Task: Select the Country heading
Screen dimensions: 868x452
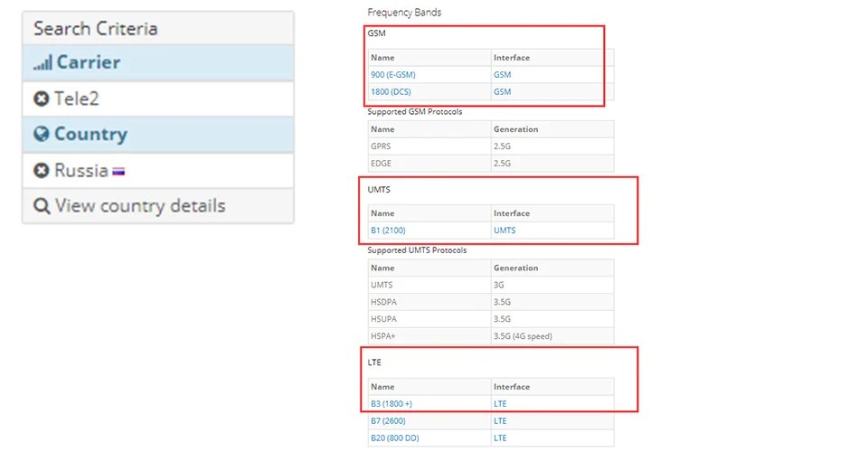Action: click(x=90, y=134)
